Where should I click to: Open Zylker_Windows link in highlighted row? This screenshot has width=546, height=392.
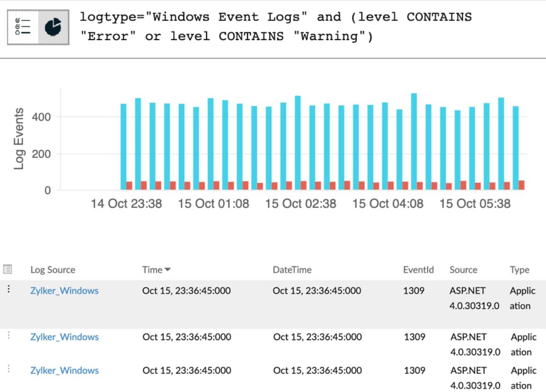point(64,291)
